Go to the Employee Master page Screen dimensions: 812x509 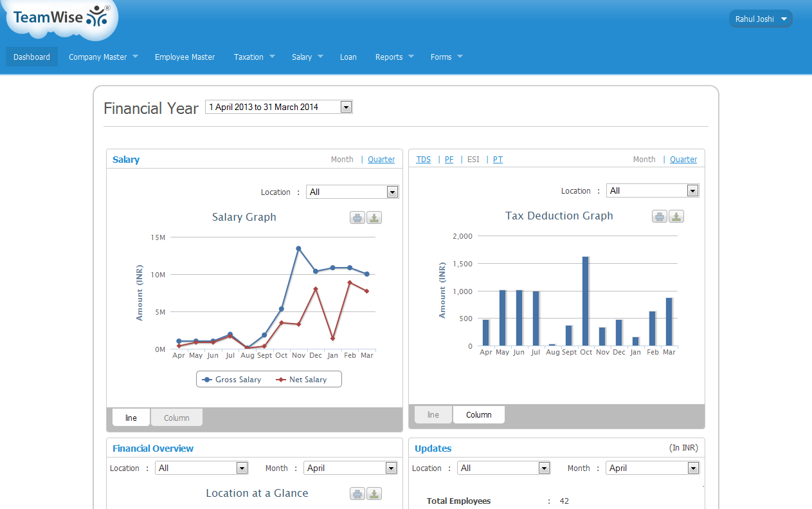pos(185,57)
